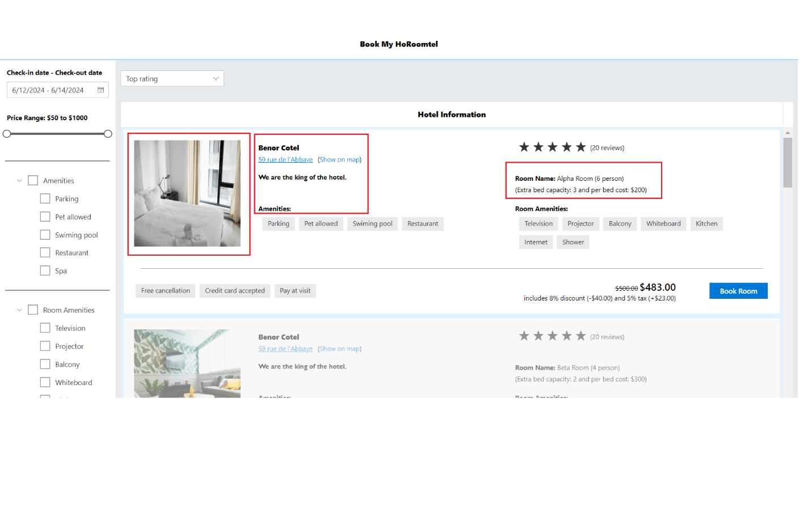Click the Alpha Room bedroom photo
Image resolution: width=812 pixels, height=525 pixels.
click(x=187, y=193)
